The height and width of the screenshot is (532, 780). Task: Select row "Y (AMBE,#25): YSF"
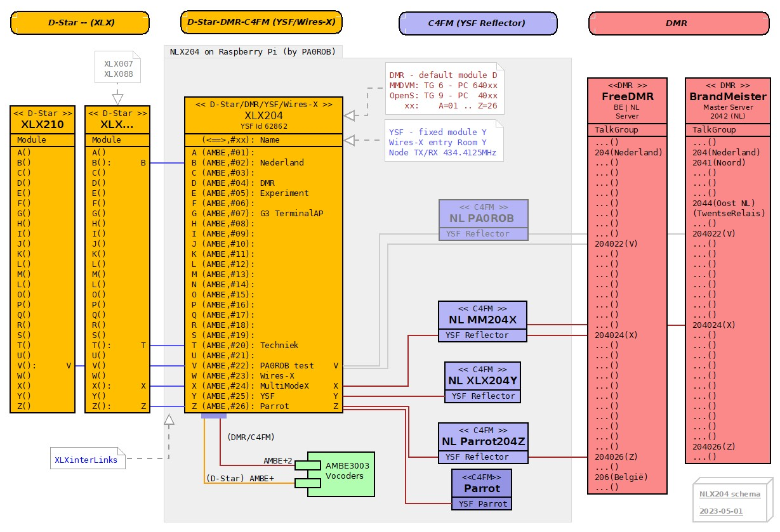pos(263,396)
